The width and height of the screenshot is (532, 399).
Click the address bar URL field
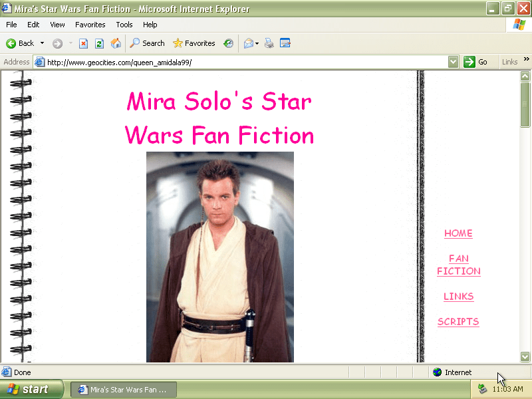point(246,62)
